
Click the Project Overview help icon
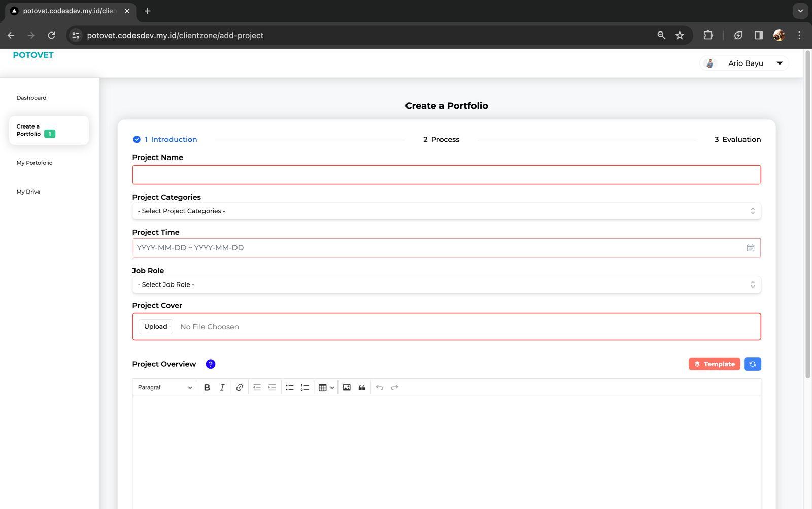(210, 364)
